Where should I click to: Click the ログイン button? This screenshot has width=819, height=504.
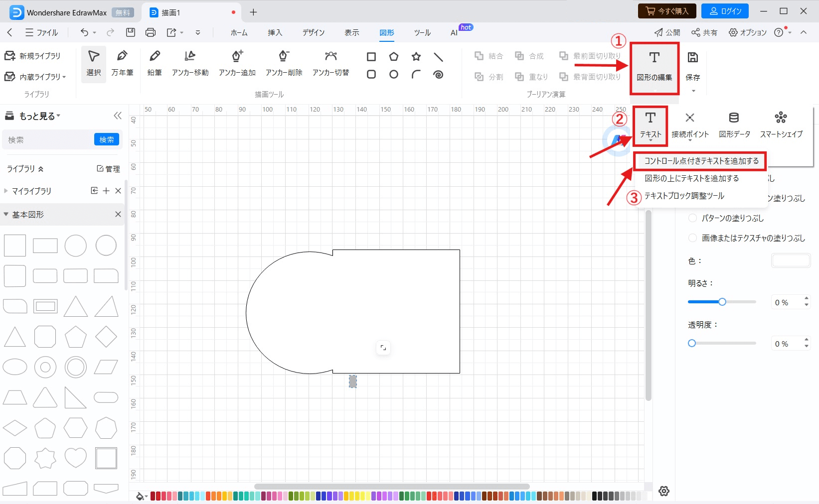(x=725, y=11)
